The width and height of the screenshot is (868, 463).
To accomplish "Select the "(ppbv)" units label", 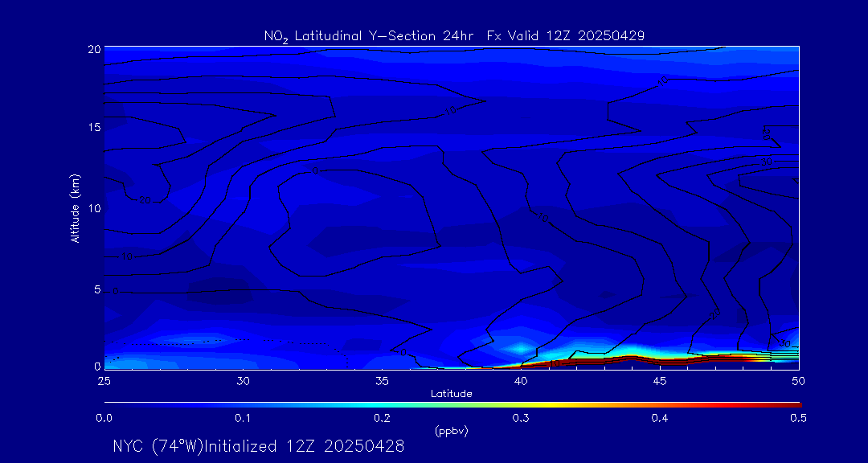I will (x=452, y=432).
